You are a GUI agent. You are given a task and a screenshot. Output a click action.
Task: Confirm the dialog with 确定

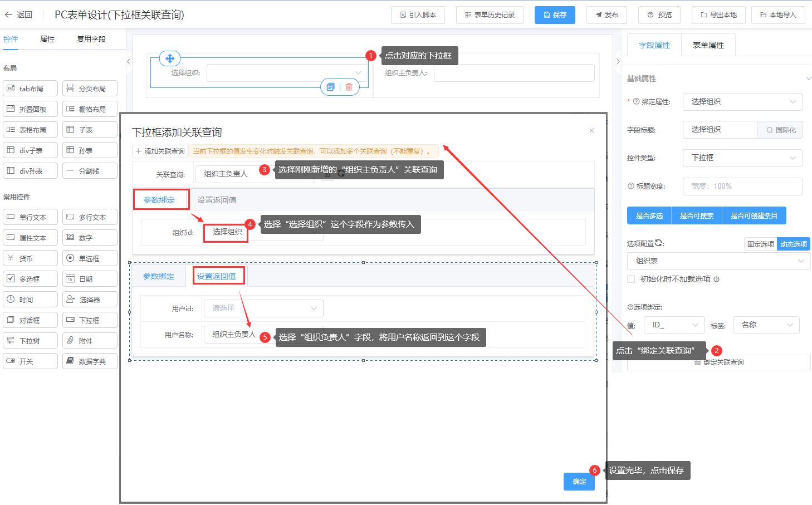click(x=579, y=482)
